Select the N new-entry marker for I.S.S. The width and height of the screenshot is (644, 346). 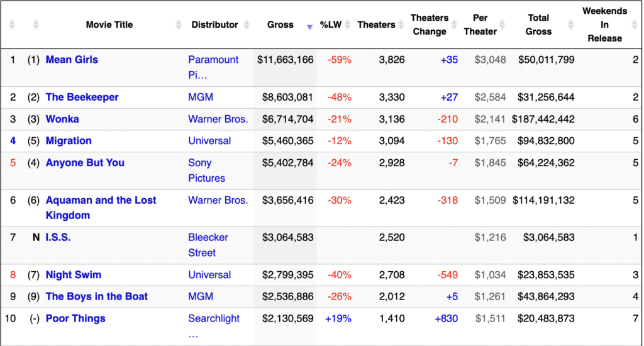click(x=36, y=238)
